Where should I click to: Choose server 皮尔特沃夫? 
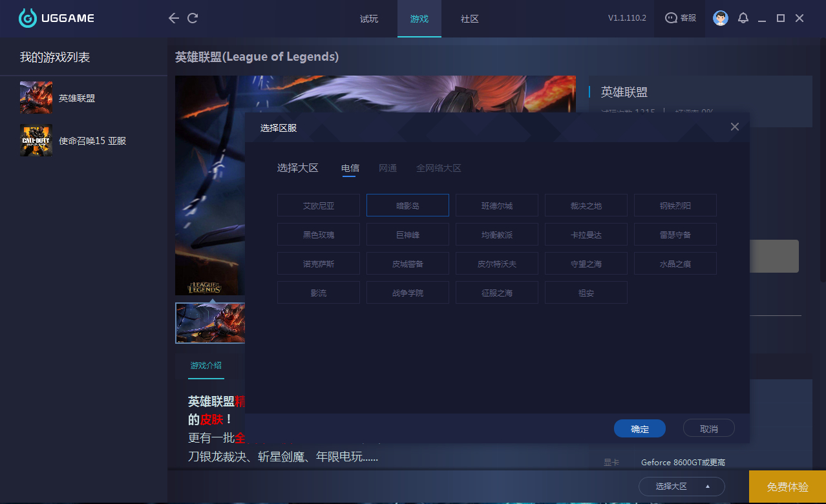[x=497, y=264]
